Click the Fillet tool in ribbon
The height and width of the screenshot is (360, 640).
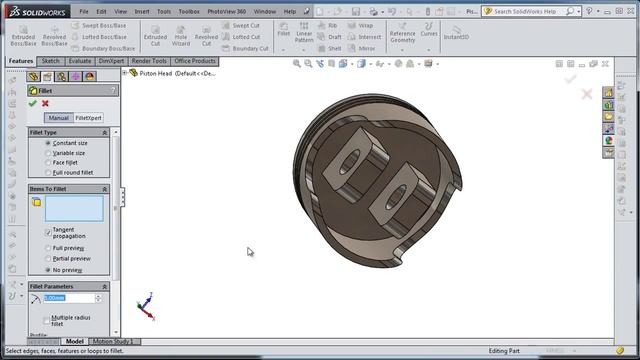[x=283, y=30]
